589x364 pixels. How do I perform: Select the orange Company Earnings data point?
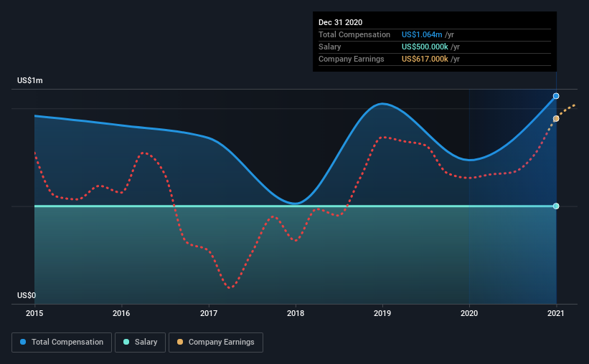point(556,118)
